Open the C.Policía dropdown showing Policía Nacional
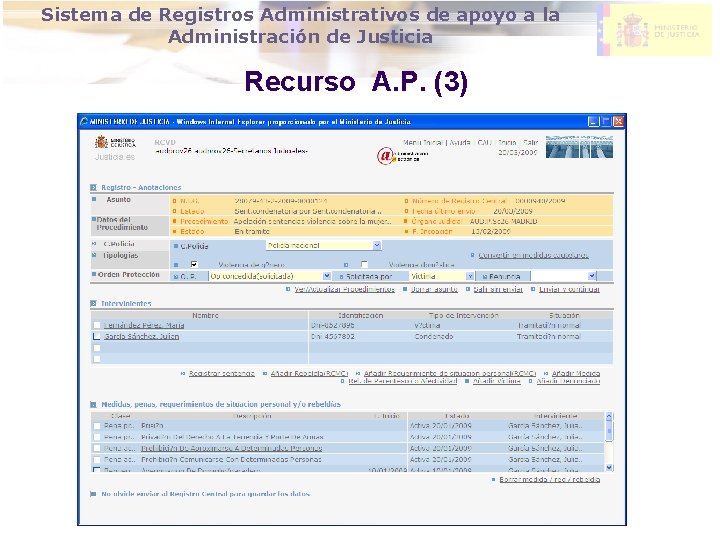The width and height of the screenshot is (720, 540). (x=323, y=245)
